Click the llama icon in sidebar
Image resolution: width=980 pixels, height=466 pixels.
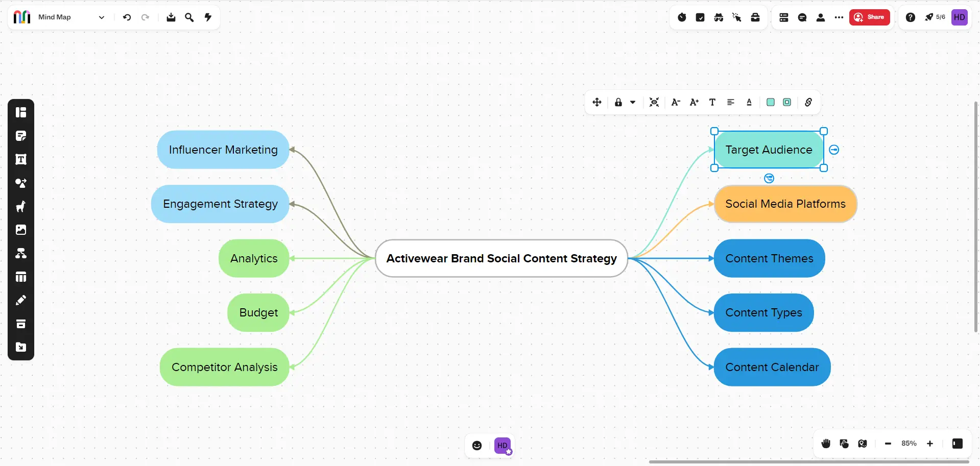coord(21,206)
